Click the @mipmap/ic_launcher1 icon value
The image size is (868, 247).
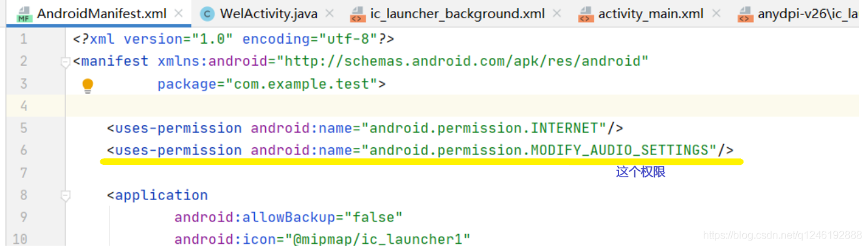click(377, 239)
